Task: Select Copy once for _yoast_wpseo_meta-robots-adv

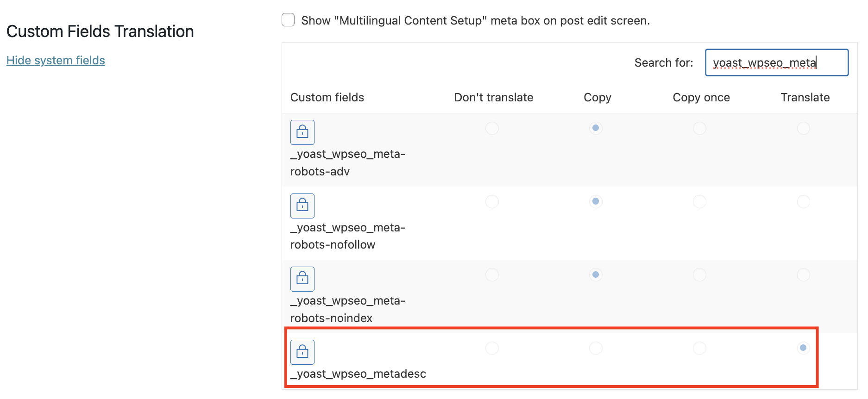Action: [699, 128]
